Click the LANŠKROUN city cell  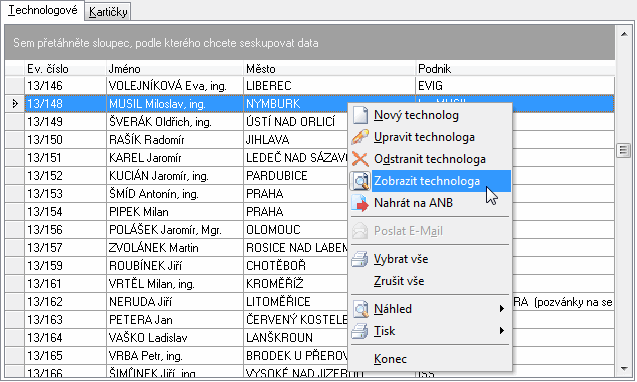pos(296,338)
